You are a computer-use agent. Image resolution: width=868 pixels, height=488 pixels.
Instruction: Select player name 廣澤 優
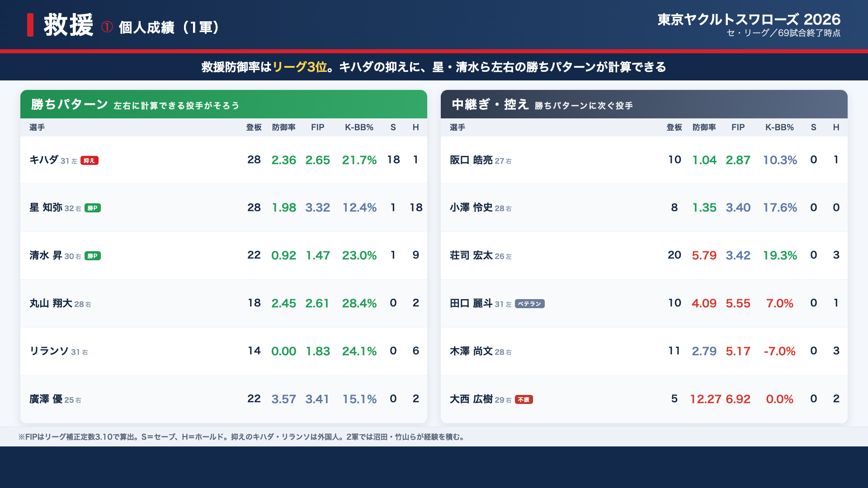pos(46,399)
